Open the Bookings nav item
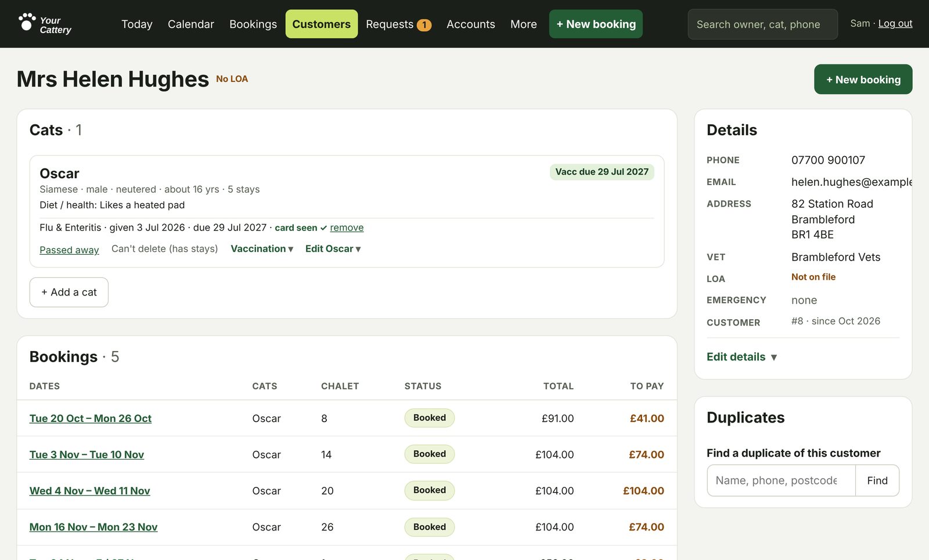The height and width of the screenshot is (560, 929). [253, 24]
